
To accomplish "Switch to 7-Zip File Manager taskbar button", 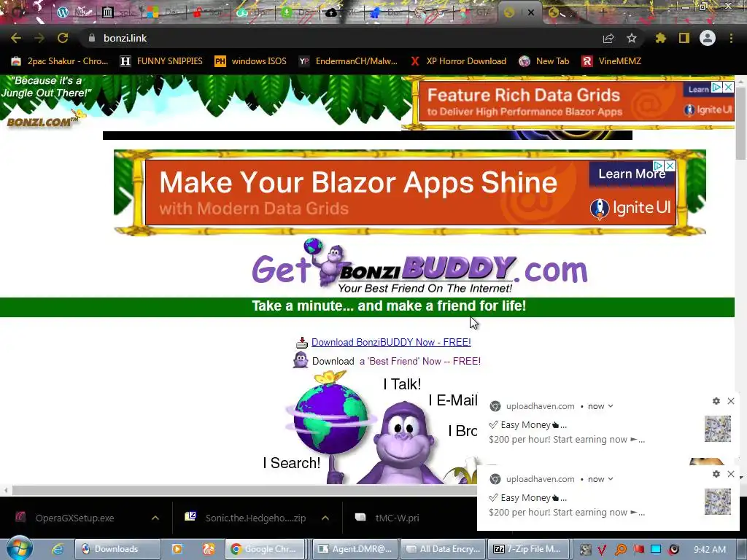I will [528, 549].
